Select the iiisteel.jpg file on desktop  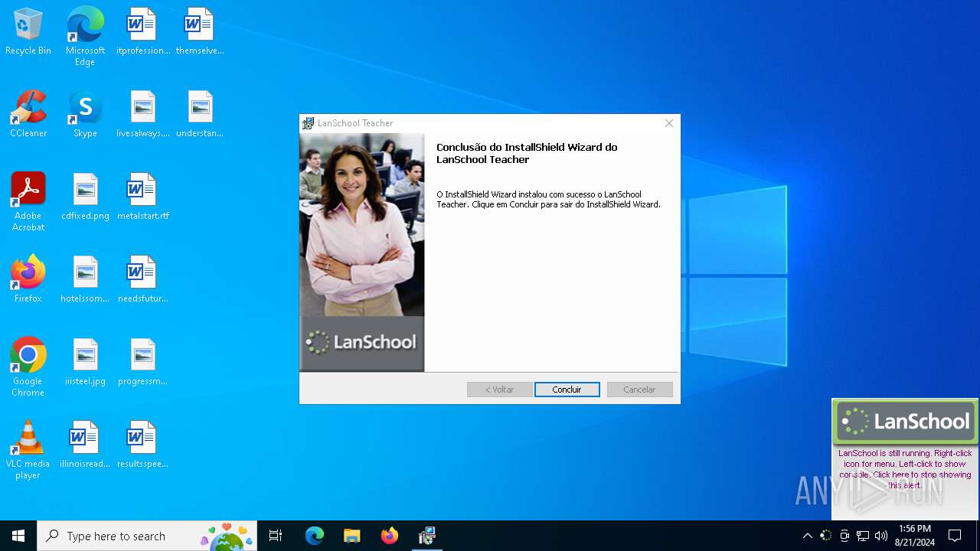[85, 363]
